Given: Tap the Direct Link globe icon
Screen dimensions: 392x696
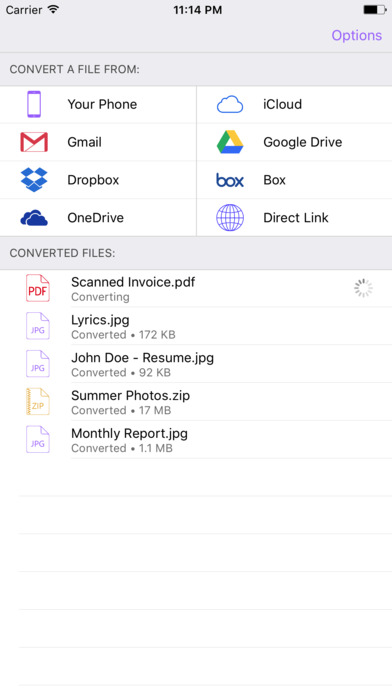Looking at the screenshot, I should click(x=230, y=218).
